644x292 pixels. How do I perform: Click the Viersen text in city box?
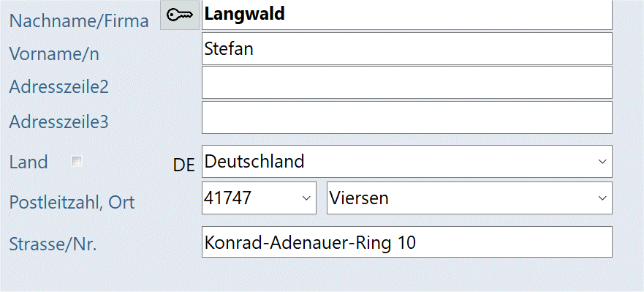coord(359,198)
